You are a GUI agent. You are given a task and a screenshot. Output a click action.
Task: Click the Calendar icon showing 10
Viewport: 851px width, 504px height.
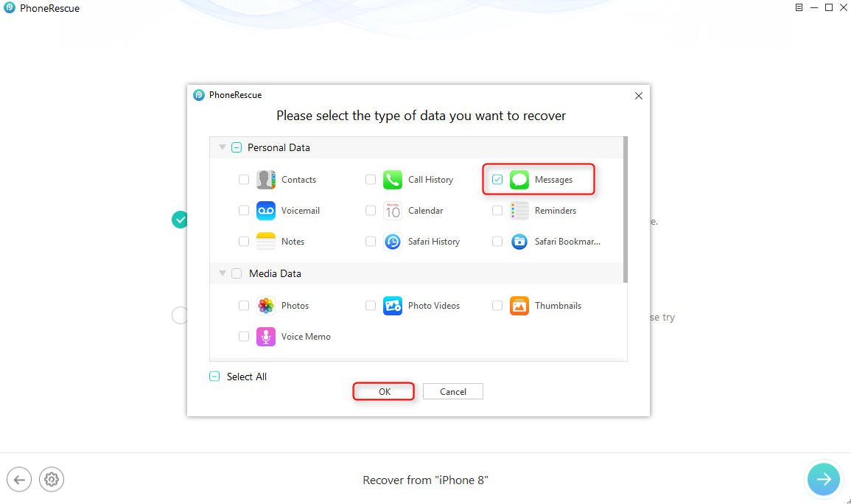(x=393, y=211)
